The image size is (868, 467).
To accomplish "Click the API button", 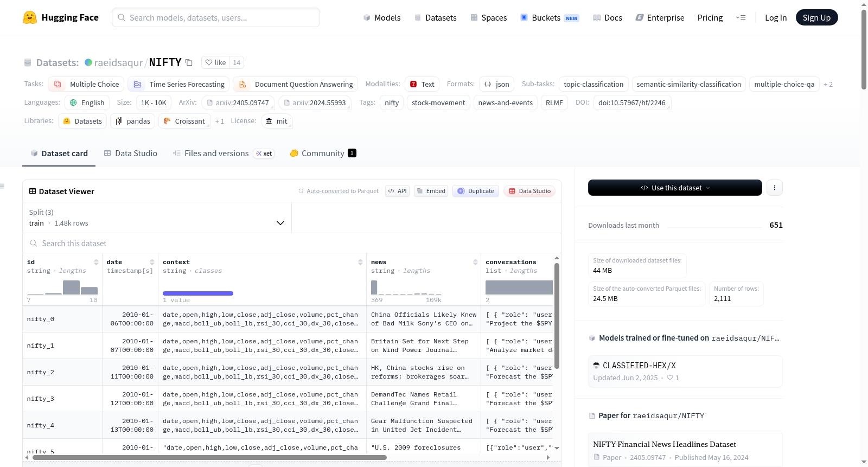I will tap(397, 191).
